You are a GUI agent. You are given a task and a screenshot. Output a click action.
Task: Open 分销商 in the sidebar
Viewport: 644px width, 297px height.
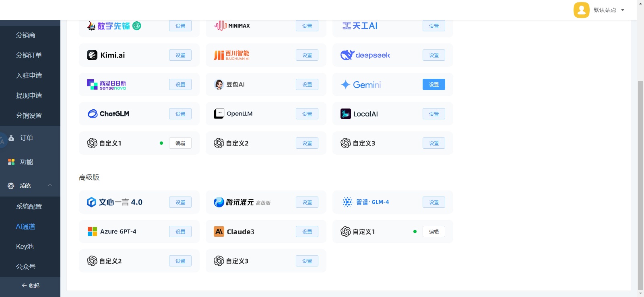tap(26, 35)
